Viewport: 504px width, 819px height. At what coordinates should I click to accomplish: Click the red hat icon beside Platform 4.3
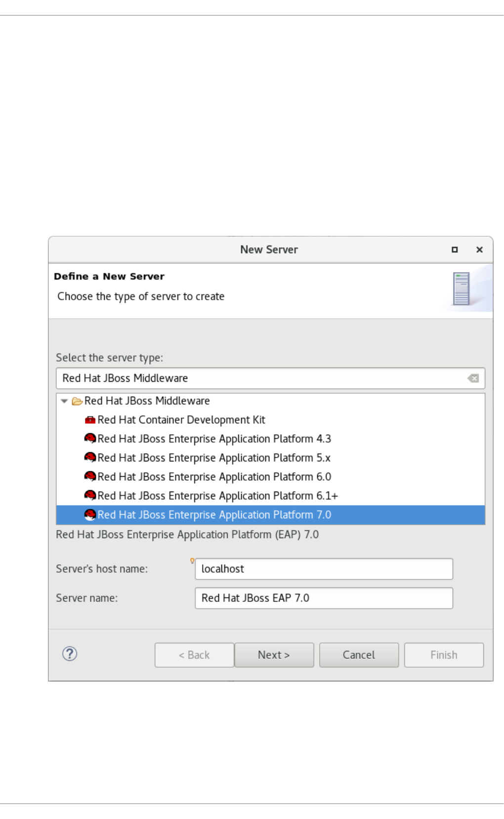click(x=90, y=439)
